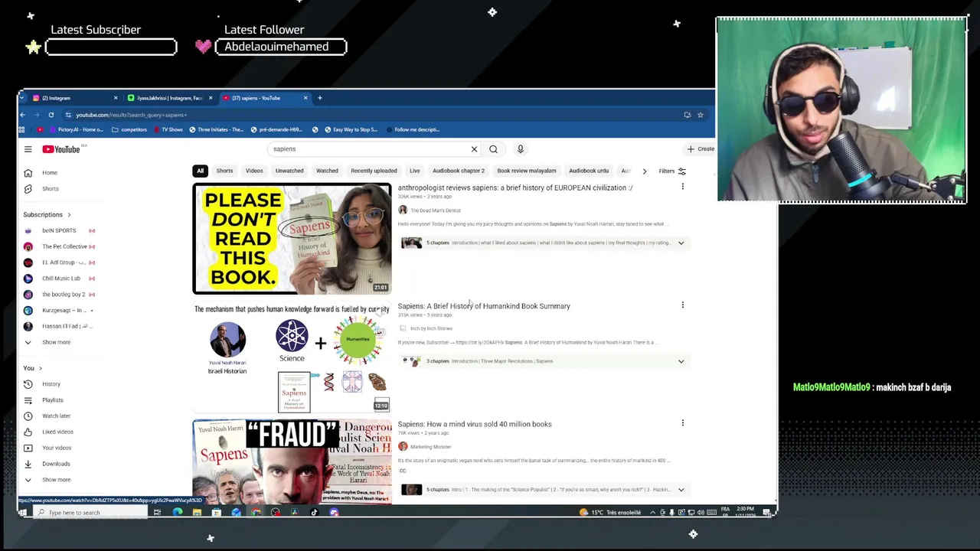Open Downloads in sidebar
Viewport: 980px width, 551px height.
[x=56, y=464]
